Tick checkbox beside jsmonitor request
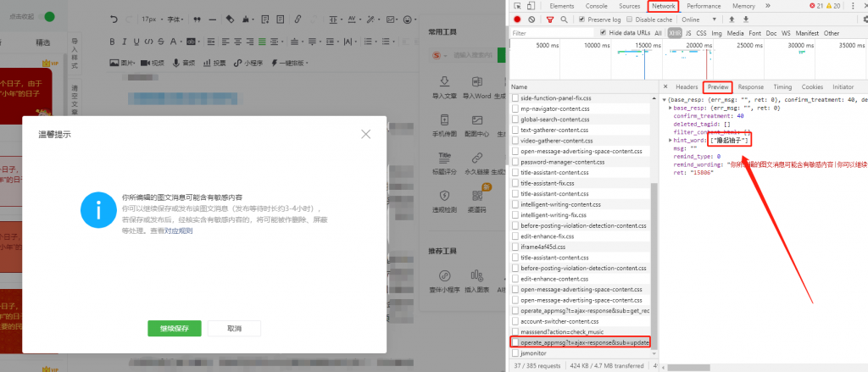The image size is (868, 372). [x=515, y=353]
